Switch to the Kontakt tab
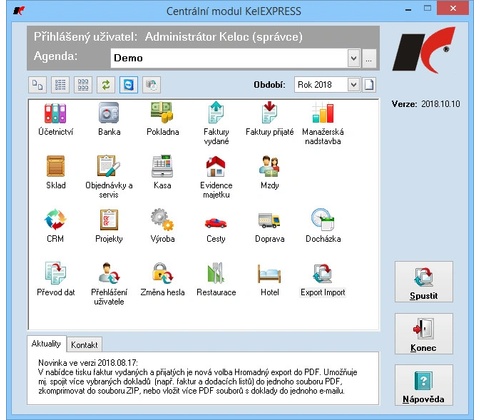Screen dimensions: 480x420 (84, 344)
